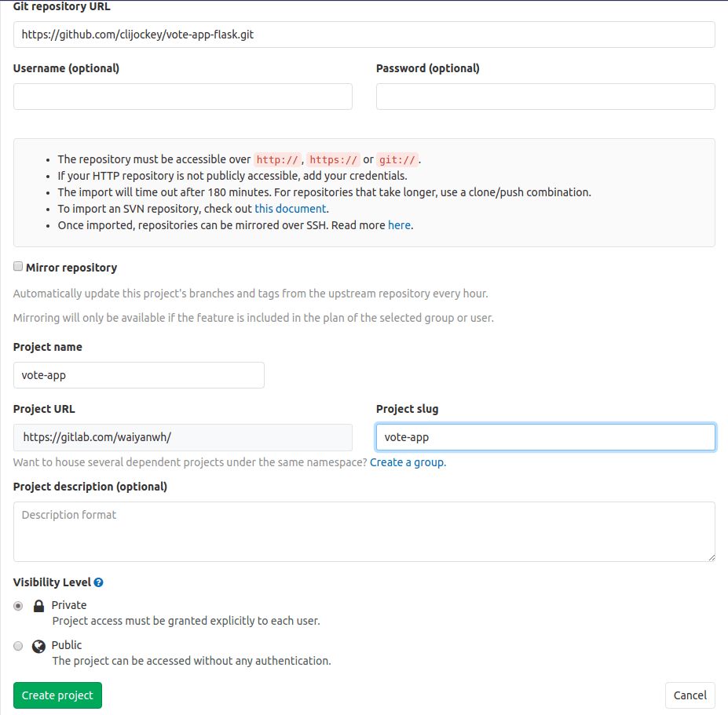Select the vote-app Project name input

[x=138, y=374]
